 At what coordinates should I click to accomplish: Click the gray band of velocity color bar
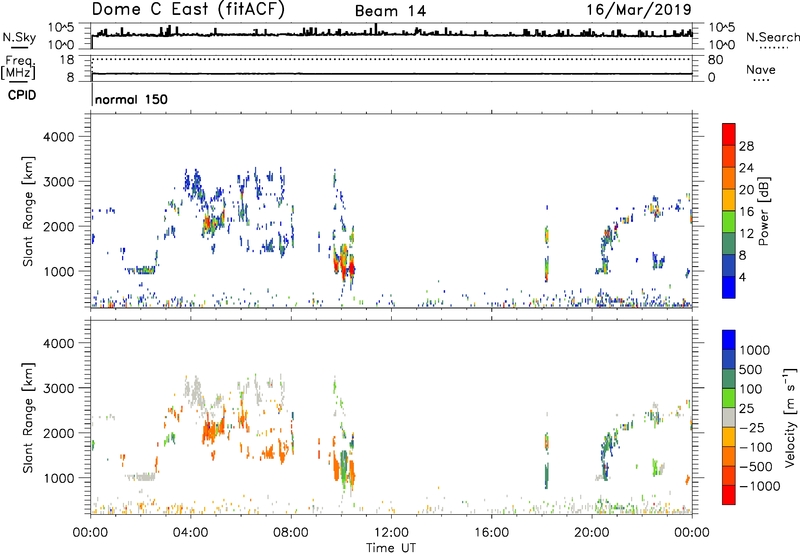coord(729,417)
